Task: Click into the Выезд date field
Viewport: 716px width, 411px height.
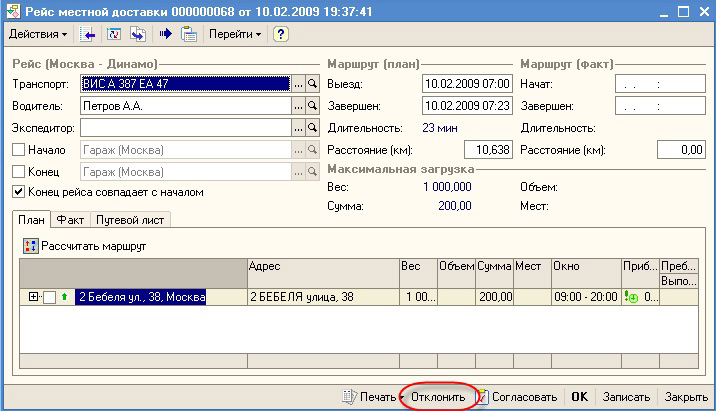Action: click(x=466, y=84)
